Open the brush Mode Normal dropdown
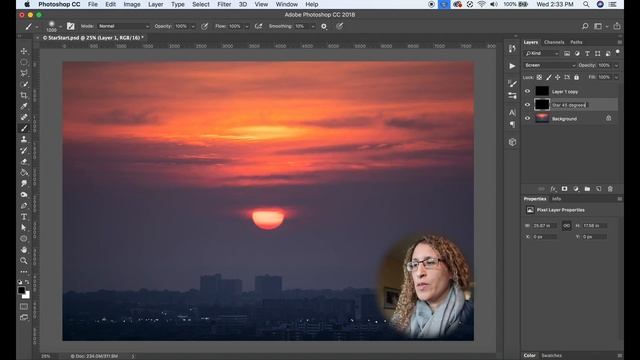Image resolution: width=640 pixels, height=360 pixels. pos(124,27)
